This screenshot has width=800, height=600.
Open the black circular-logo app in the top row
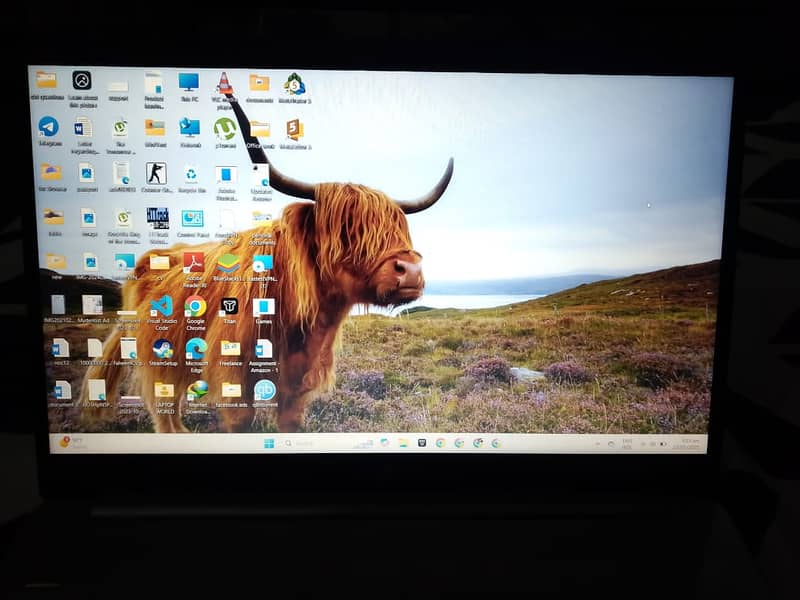[x=82, y=81]
